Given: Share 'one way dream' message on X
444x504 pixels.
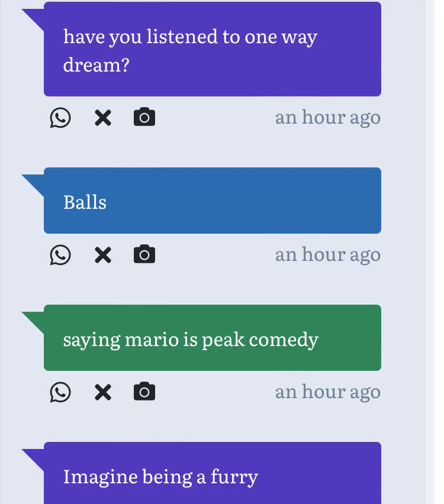Looking at the screenshot, I should (103, 118).
